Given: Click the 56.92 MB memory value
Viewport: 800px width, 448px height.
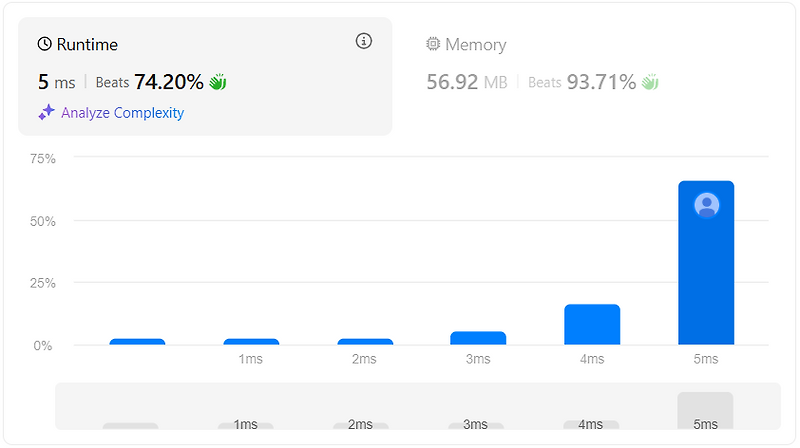Looking at the screenshot, I should pyautogui.click(x=467, y=82).
